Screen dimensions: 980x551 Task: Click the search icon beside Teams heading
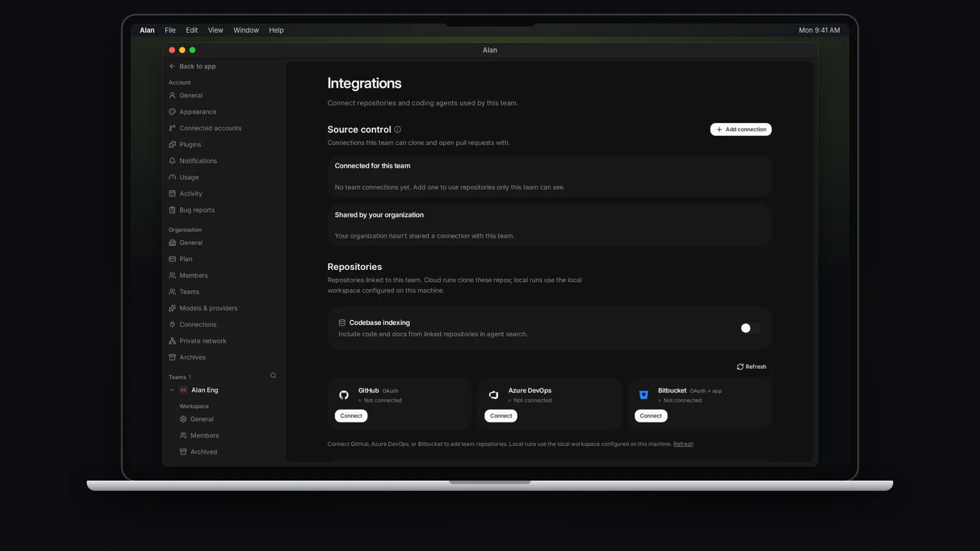pyautogui.click(x=273, y=376)
